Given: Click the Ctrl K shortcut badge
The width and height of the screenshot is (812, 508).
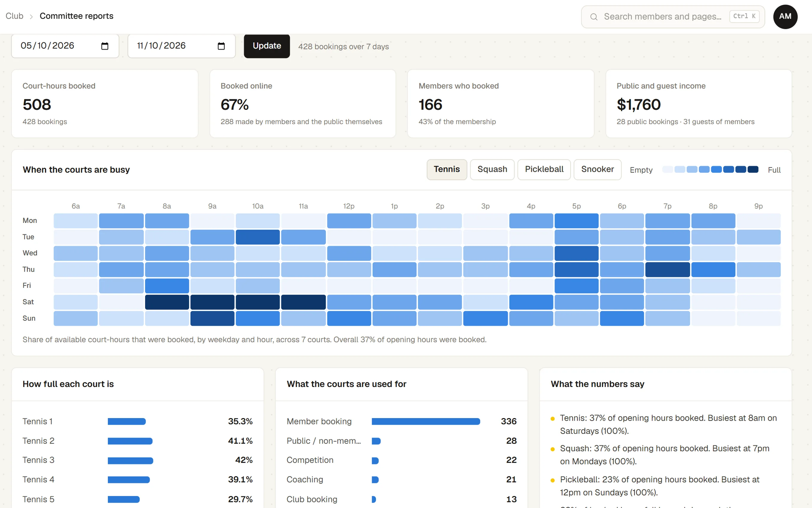Looking at the screenshot, I should tap(744, 16).
